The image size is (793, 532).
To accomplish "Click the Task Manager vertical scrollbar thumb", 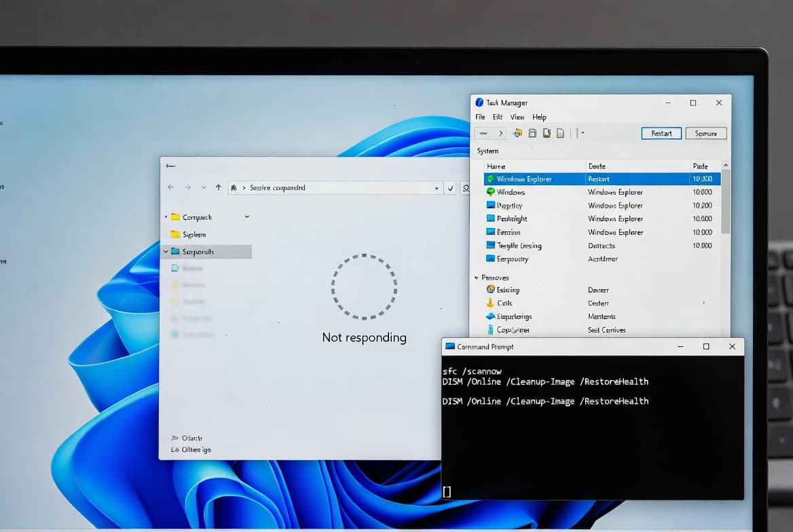I will point(726,202).
